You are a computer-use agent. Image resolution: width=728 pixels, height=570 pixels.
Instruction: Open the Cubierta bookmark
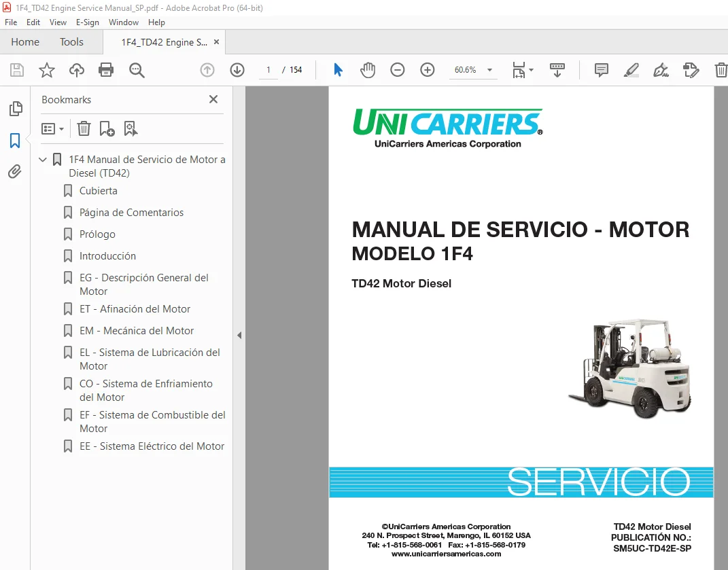click(99, 191)
